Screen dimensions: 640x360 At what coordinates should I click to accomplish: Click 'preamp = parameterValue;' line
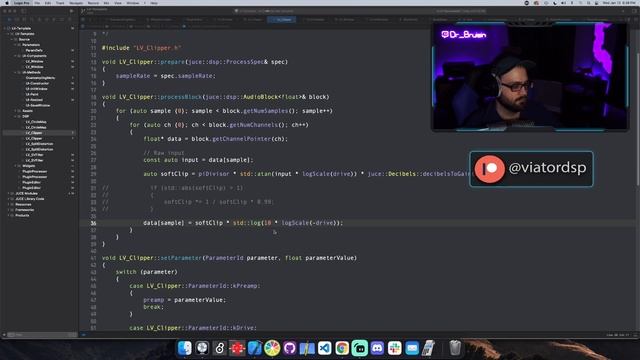click(x=184, y=300)
